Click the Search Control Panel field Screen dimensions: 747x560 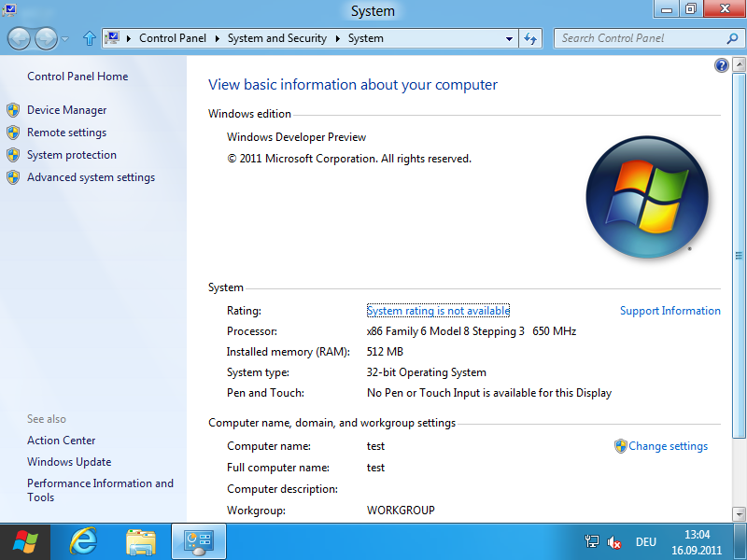pos(640,38)
